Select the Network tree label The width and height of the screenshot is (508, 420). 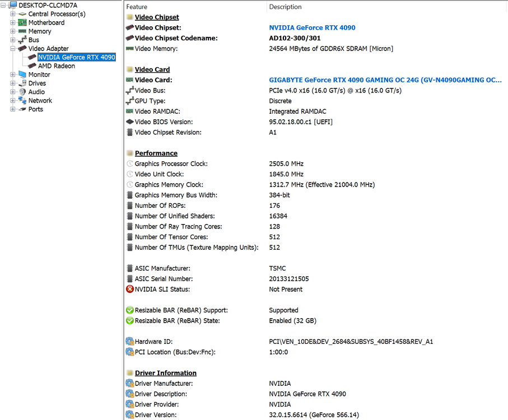coord(40,101)
